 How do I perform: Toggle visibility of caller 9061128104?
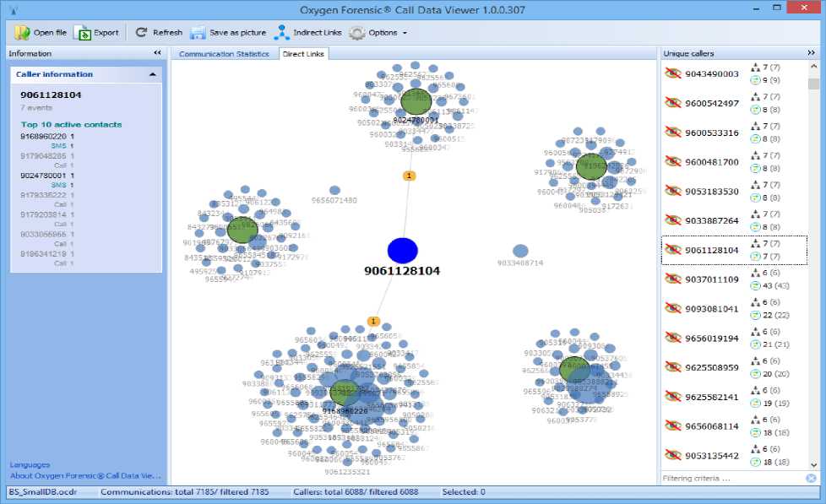coord(672,250)
